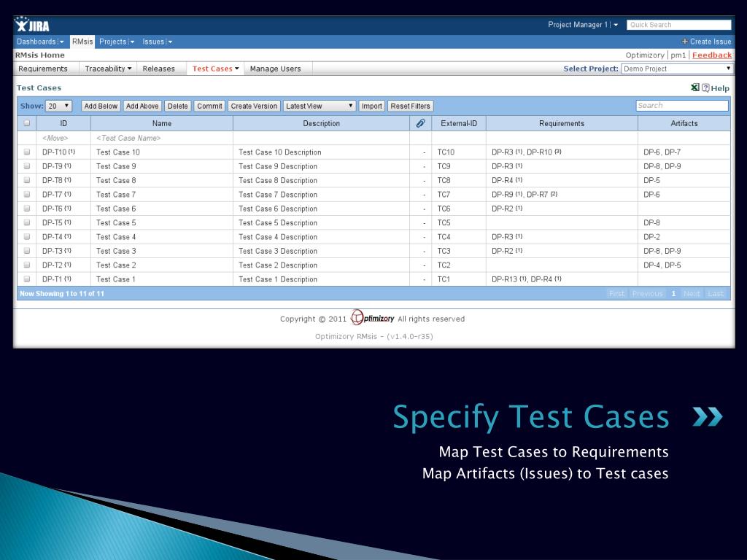The width and height of the screenshot is (747, 560).
Task: Click the Optimizory logo in footer
Action: point(373,318)
